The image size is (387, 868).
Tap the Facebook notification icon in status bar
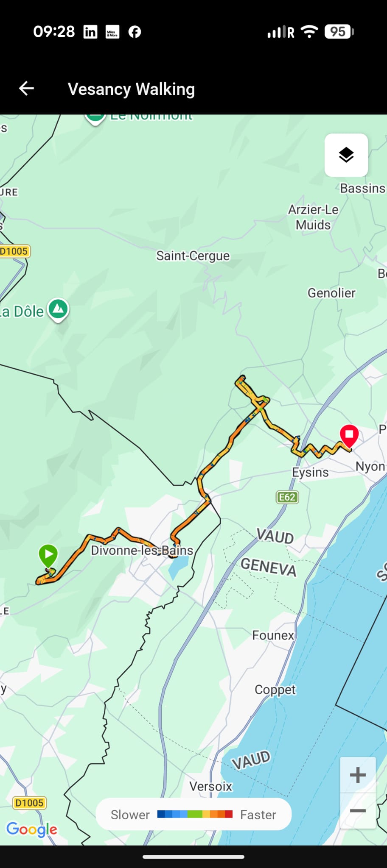pos(135,32)
